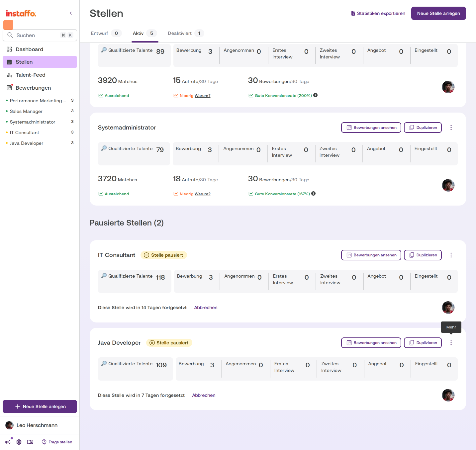Screen dimensions: 476x450
Task: Select the Aktiv tab
Action: coord(145,33)
